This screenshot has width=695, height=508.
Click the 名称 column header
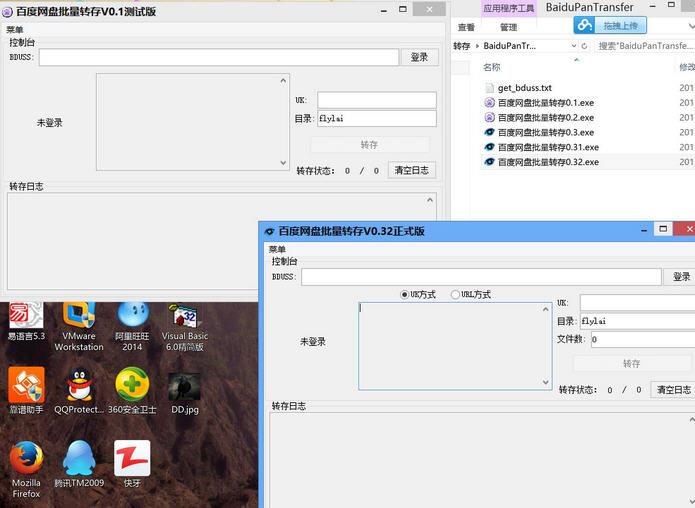[492, 67]
